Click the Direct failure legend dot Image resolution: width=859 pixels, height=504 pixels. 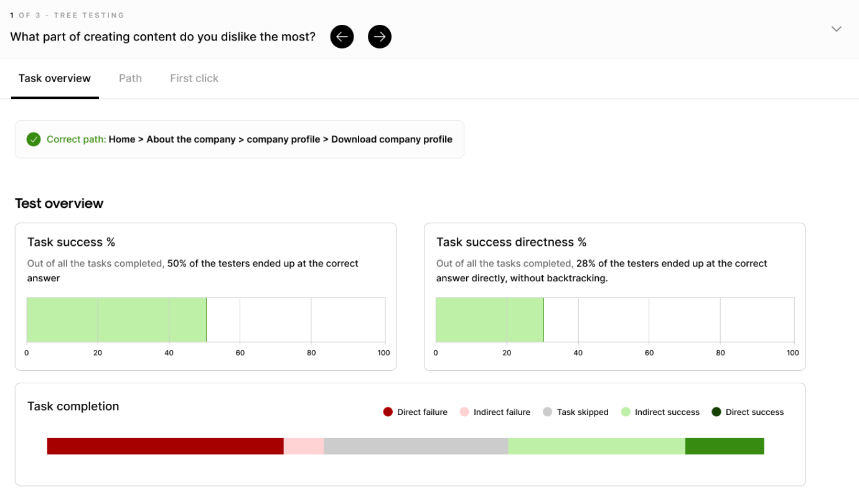pyautogui.click(x=388, y=412)
